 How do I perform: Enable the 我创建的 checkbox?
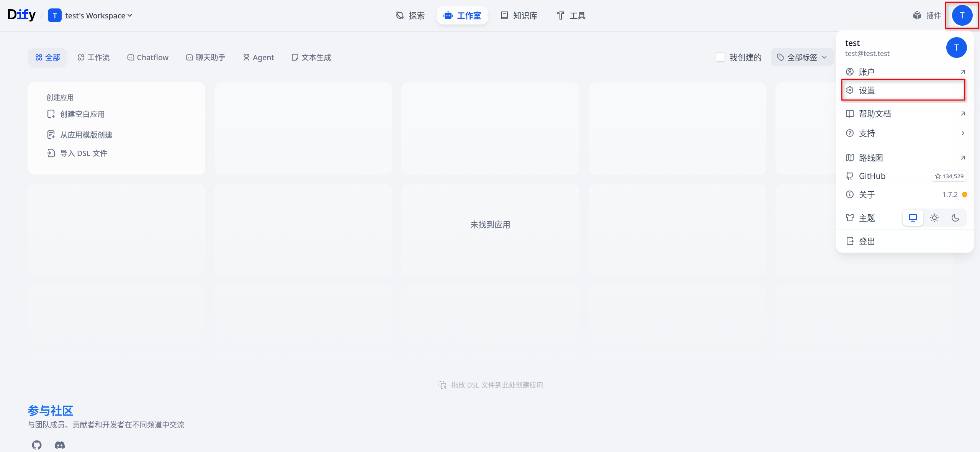(720, 57)
